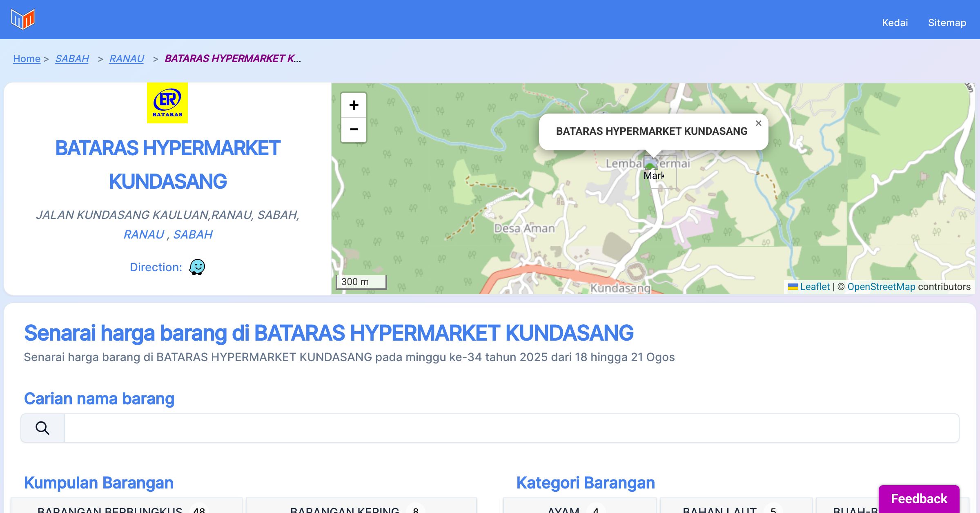
Task: Click the Bataras store logo
Action: (x=167, y=103)
